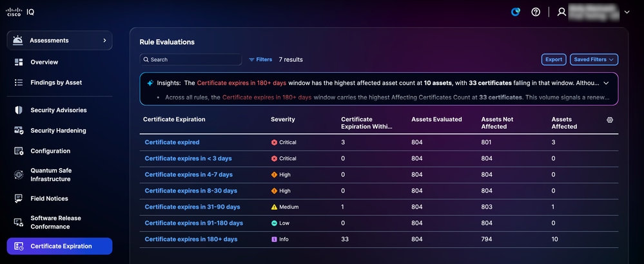Open the Certificate expired rule
This screenshot has height=264, width=644.
point(172,142)
